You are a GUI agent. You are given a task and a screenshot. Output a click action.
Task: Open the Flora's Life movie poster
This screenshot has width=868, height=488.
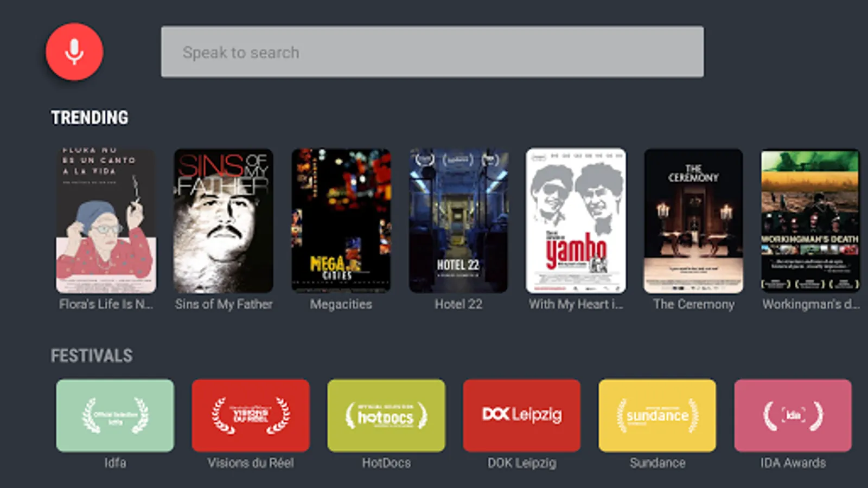[x=106, y=221]
